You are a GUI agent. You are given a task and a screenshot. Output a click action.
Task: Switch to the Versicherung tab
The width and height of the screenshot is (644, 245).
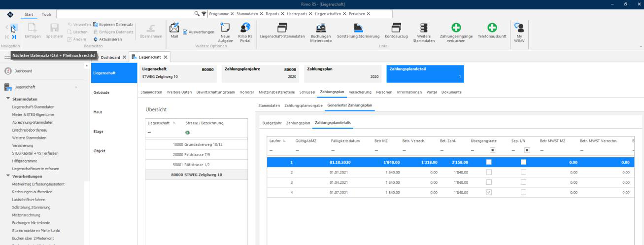pyautogui.click(x=360, y=93)
